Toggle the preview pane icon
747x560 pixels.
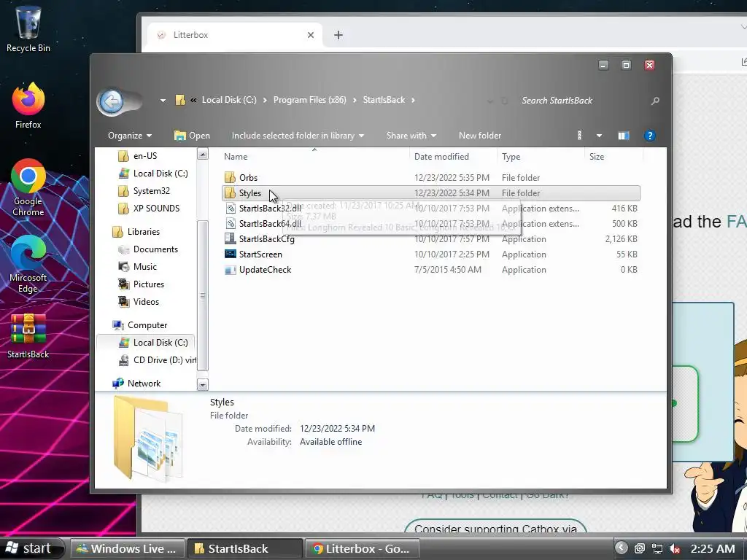point(623,136)
